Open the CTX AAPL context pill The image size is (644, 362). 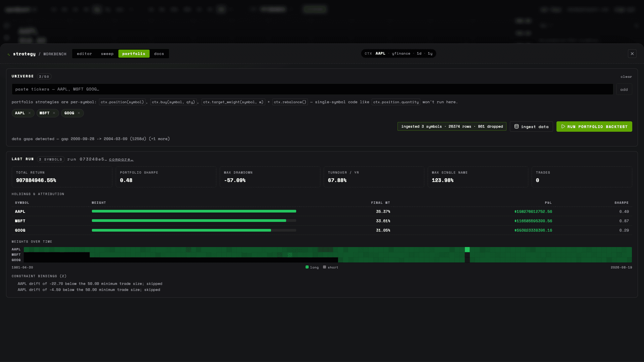click(398, 54)
